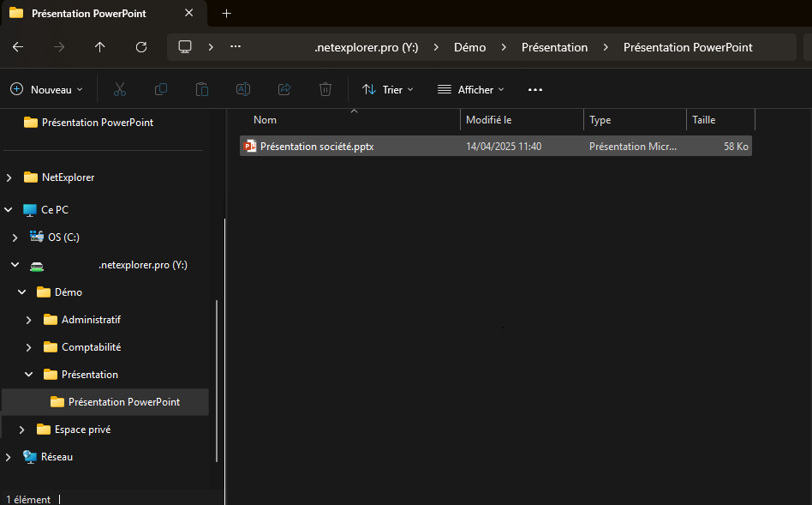Click the PowerPoint file icon
This screenshot has height=505, width=812.
coord(250,147)
